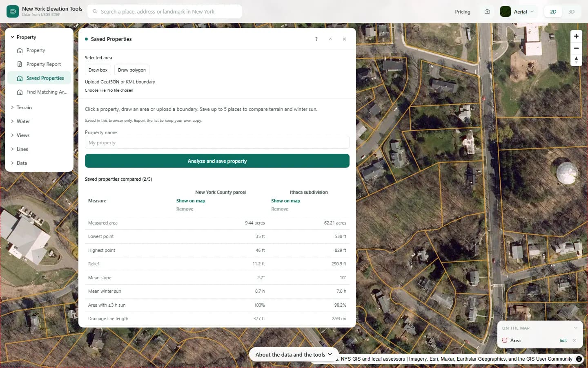Show New York County parcel on map
588x368 pixels.
pyautogui.click(x=191, y=201)
